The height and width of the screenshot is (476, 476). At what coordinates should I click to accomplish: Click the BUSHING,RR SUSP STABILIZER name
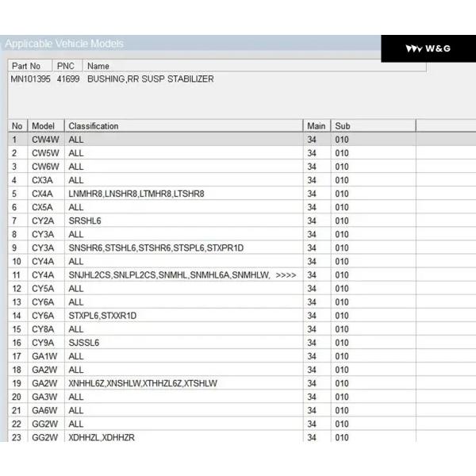(150, 79)
